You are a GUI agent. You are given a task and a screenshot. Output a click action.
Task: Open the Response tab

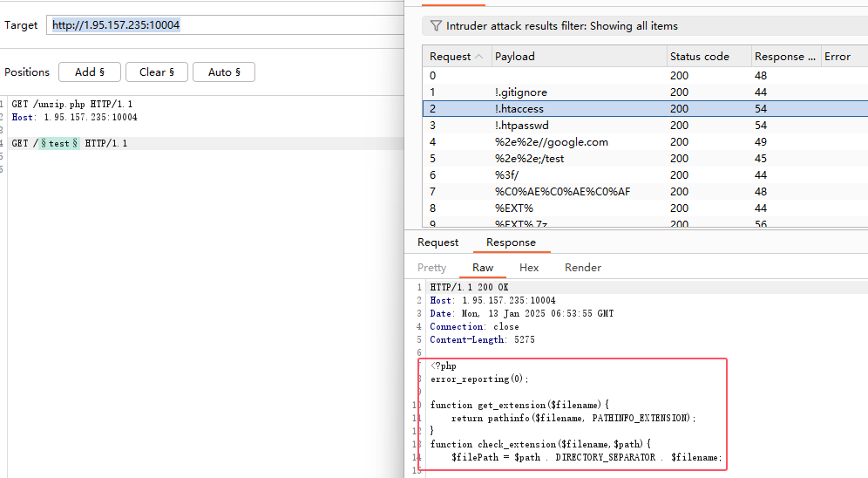point(511,242)
